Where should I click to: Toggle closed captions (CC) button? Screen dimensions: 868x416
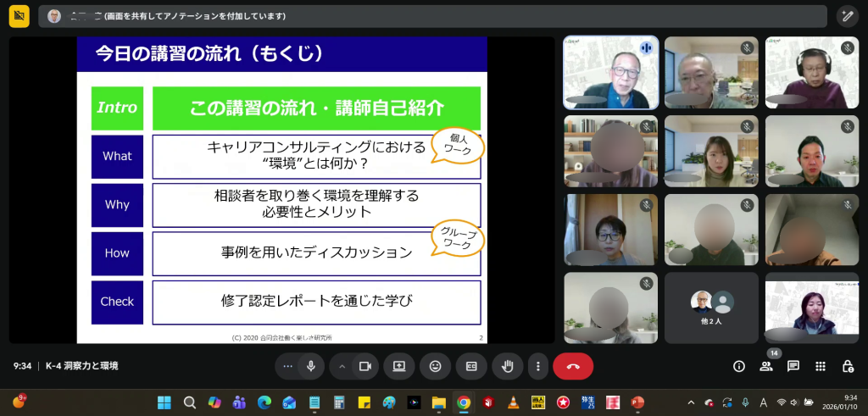pyautogui.click(x=471, y=366)
